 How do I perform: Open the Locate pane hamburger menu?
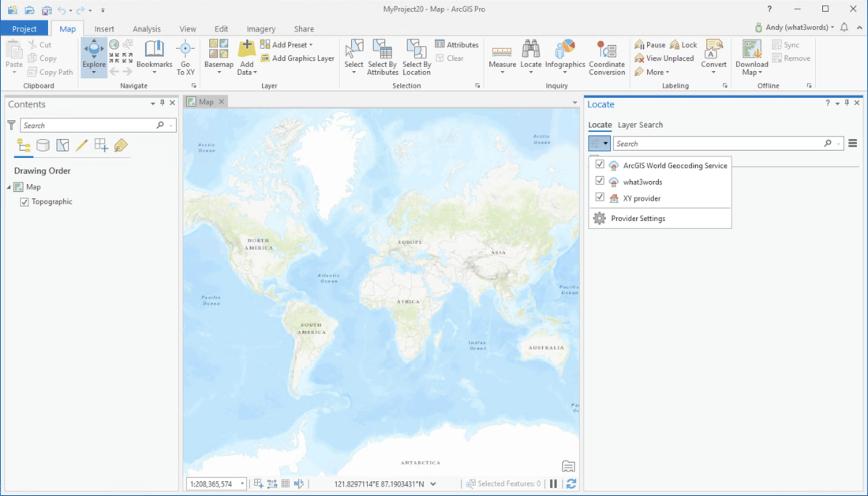pyautogui.click(x=852, y=144)
